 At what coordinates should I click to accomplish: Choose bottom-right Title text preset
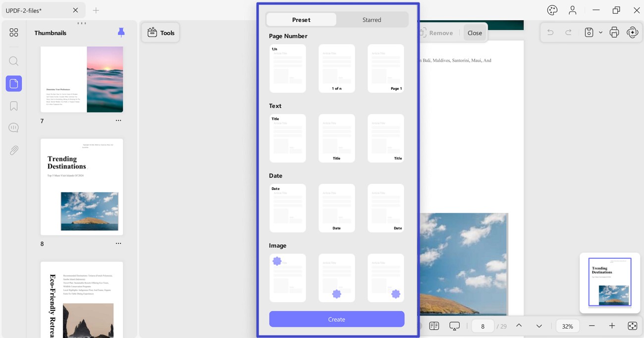click(x=386, y=138)
